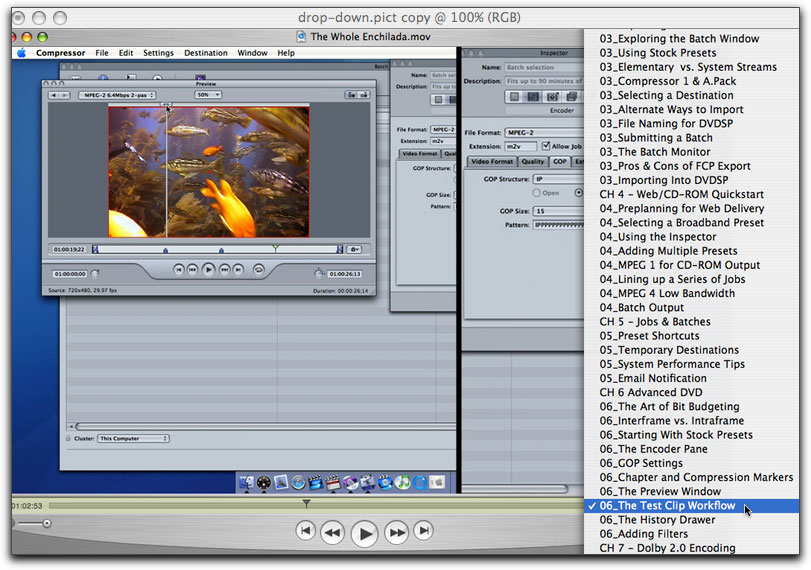811x570 pixels.
Task: Open the Destination menu
Action: click(206, 53)
